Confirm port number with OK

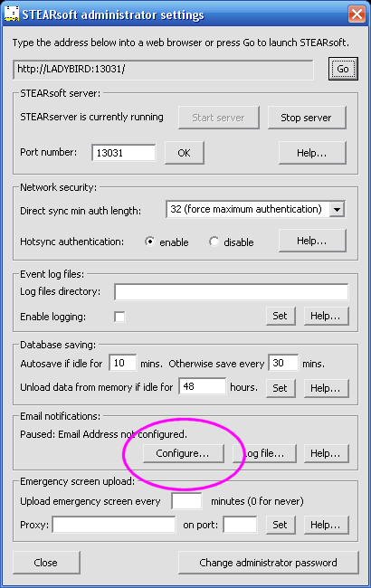click(x=185, y=153)
